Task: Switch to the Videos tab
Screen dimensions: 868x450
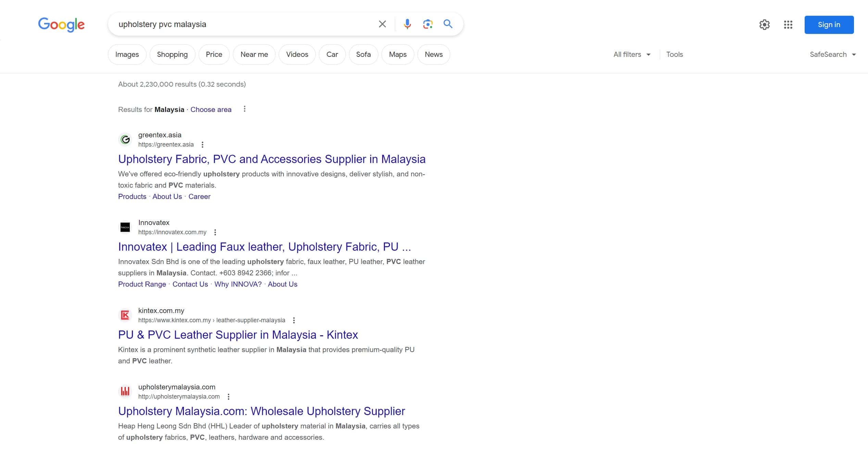Action: coord(297,54)
